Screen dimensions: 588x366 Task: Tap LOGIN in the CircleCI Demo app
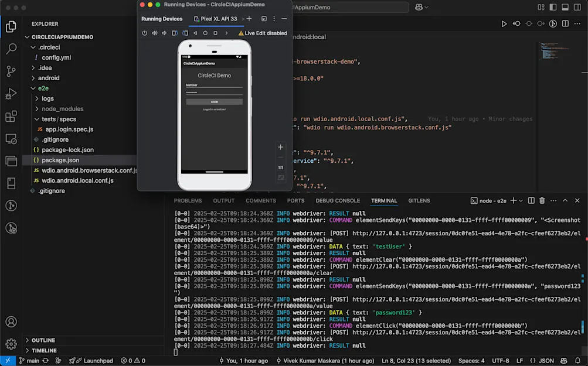click(213, 102)
